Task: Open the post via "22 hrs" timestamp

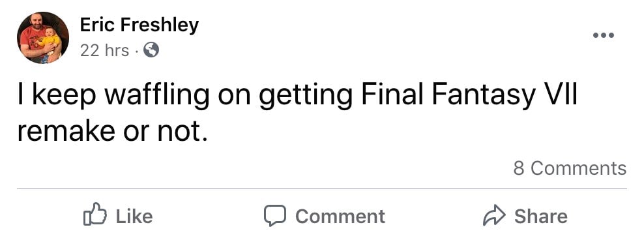Action: click(x=104, y=51)
